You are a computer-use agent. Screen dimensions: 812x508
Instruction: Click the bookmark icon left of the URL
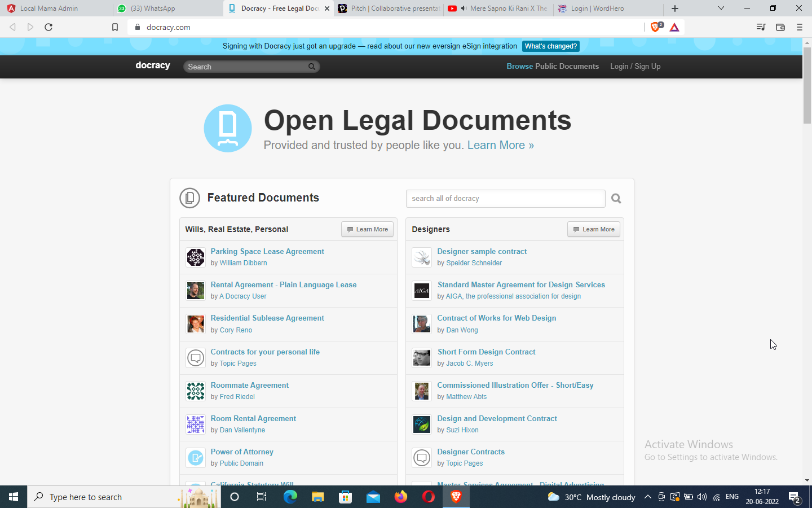tap(115, 27)
